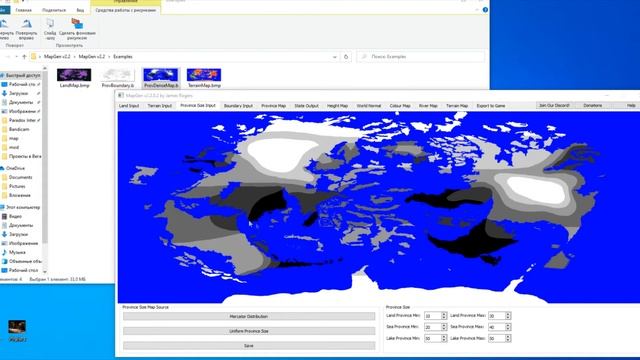Click the Save button in MapGen
Viewport: 640px width, 360px height.
[x=249, y=346]
